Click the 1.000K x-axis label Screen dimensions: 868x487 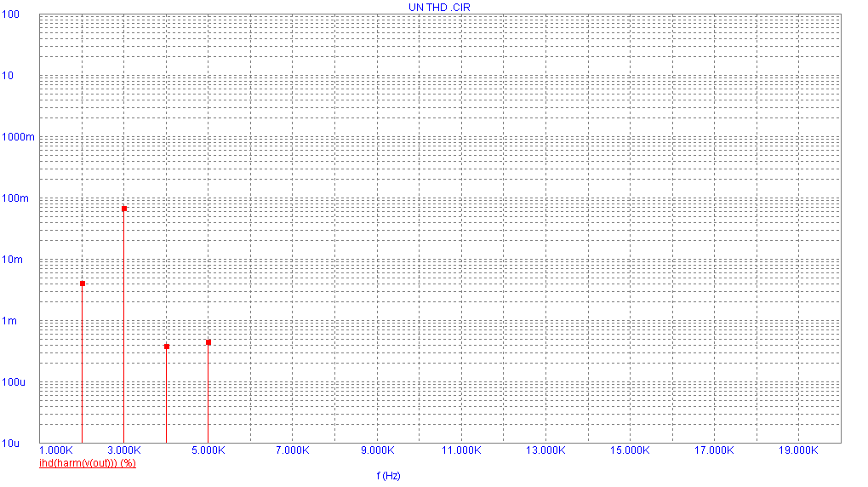tap(56, 450)
